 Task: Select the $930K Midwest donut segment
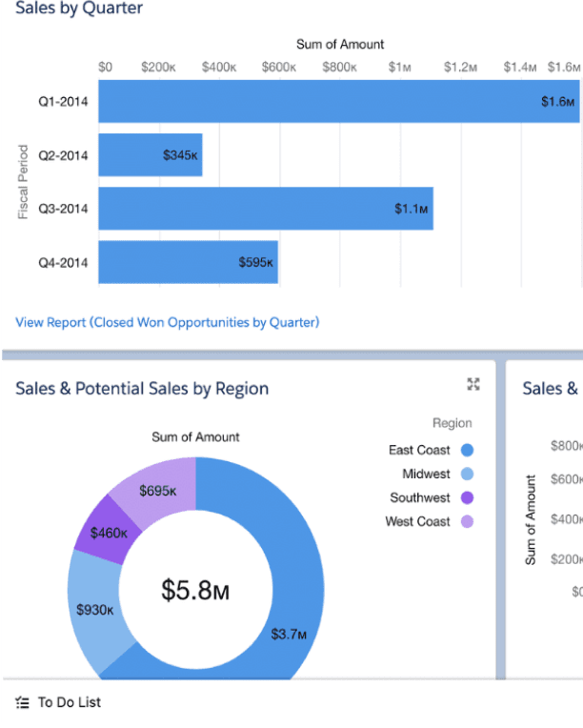95,609
